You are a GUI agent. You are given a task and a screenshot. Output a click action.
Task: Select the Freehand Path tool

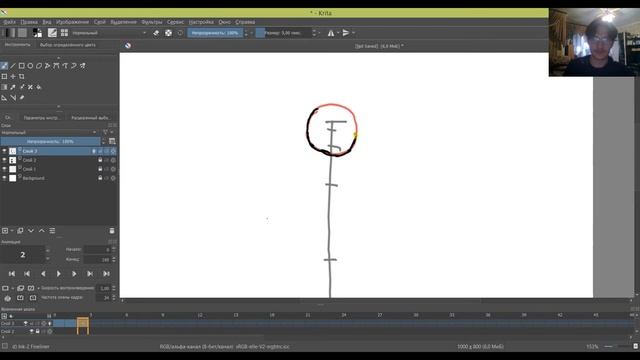tap(65, 66)
